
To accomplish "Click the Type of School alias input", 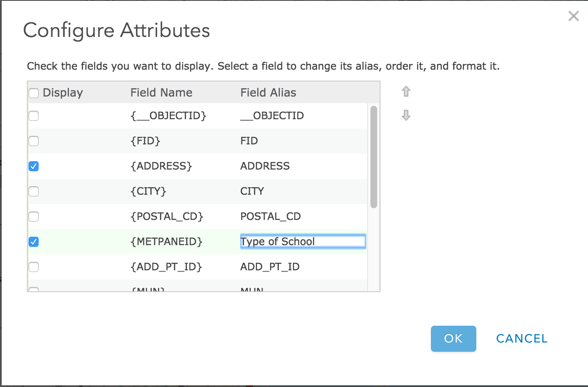I will click(x=303, y=241).
